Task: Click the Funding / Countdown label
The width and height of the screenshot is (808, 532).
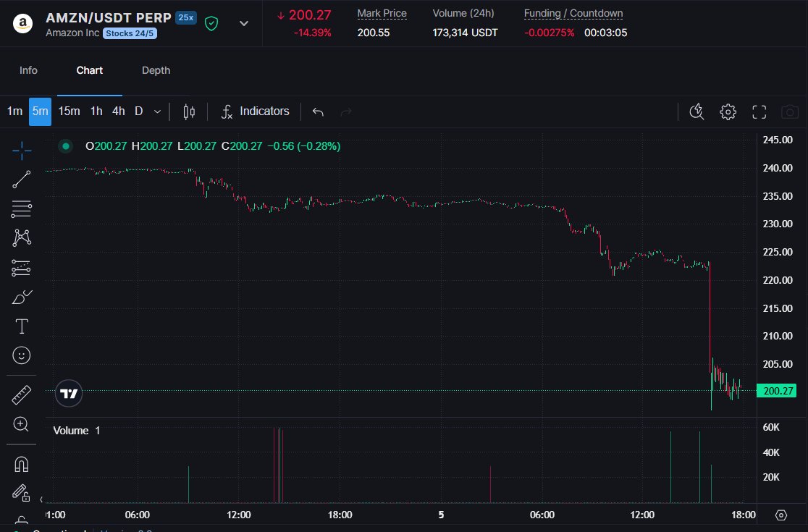Action: [x=573, y=13]
